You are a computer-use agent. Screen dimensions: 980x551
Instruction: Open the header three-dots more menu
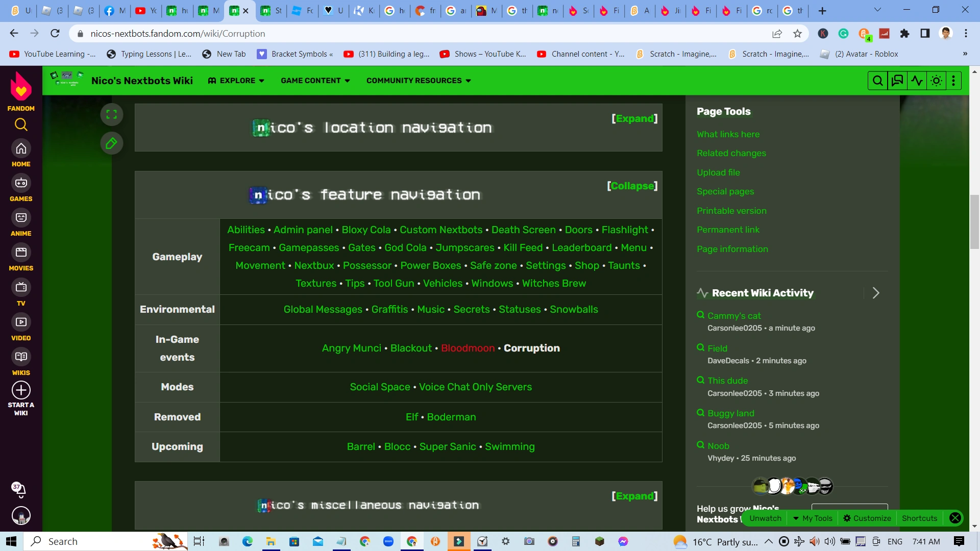(x=953, y=81)
